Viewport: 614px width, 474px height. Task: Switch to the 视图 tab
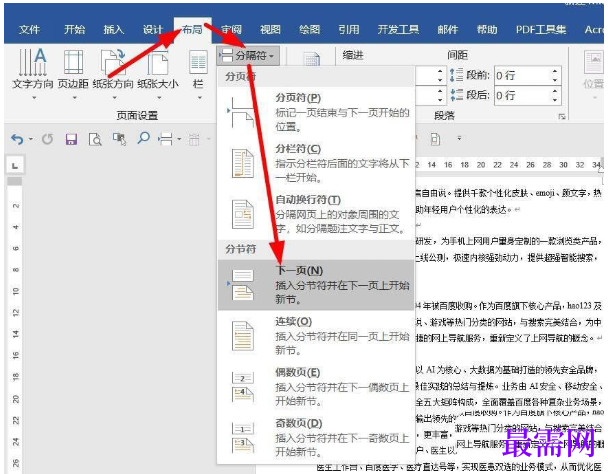pos(270,29)
